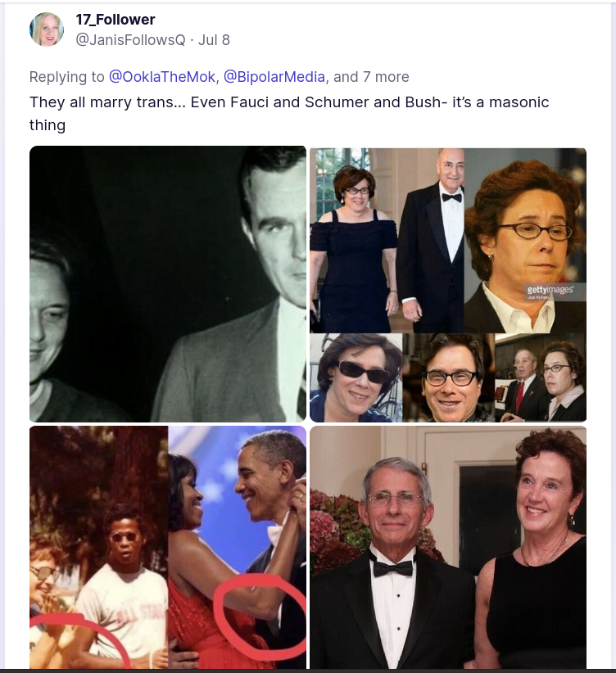Select the collage photo with black-framed glasses
616x673 pixels.
[x=449, y=377]
